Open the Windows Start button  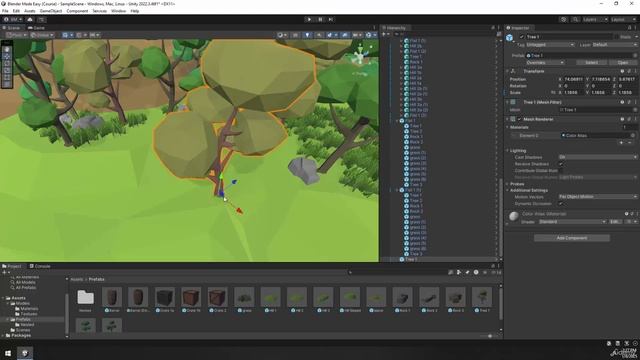(8, 353)
